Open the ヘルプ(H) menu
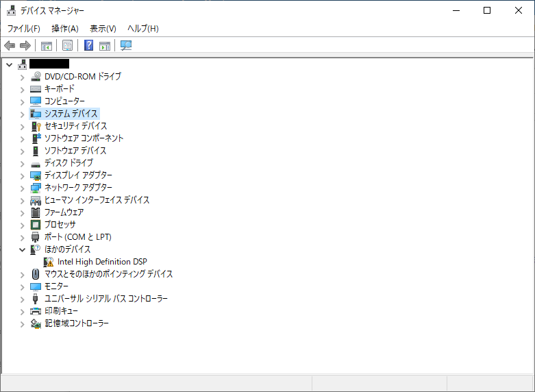The width and height of the screenshot is (535, 392). [x=143, y=29]
